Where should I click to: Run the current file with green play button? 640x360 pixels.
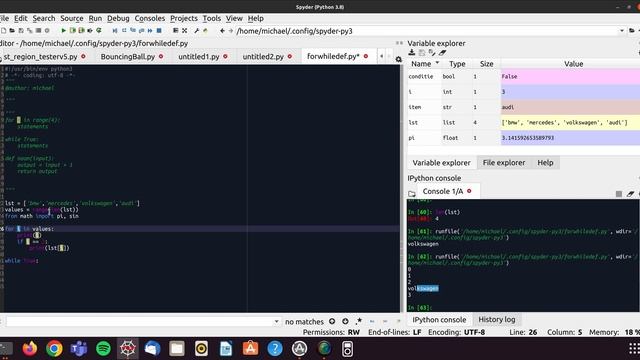coord(63,31)
